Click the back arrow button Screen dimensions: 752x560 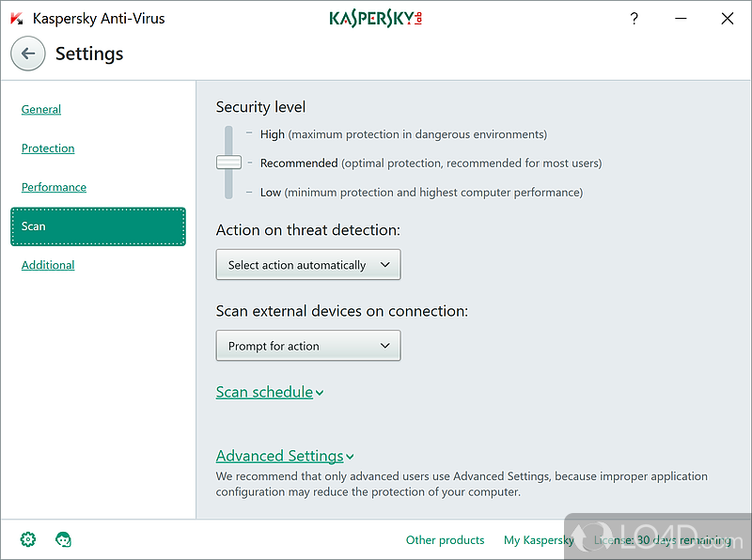(28, 54)
